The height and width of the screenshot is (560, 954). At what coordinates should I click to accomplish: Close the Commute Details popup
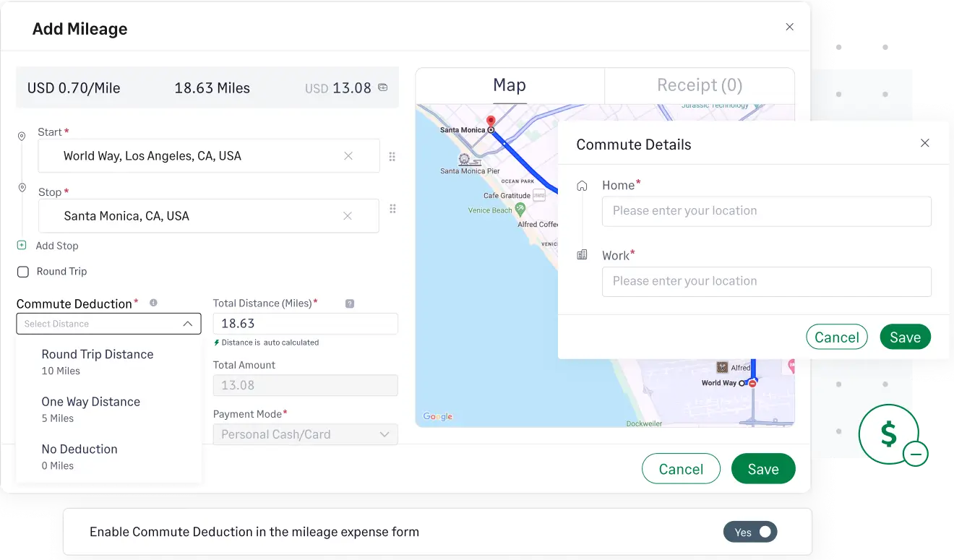924,143
